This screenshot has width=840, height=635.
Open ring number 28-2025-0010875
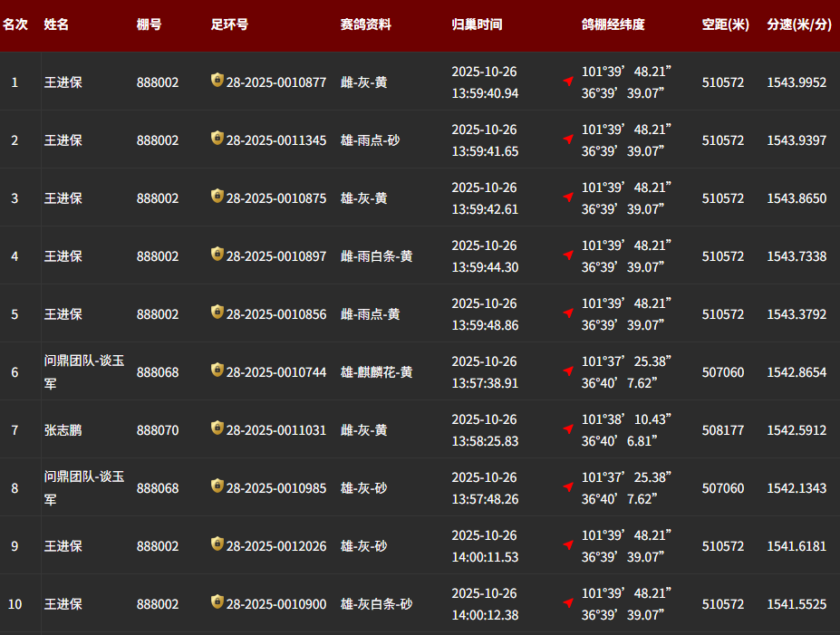pos(276,198)
